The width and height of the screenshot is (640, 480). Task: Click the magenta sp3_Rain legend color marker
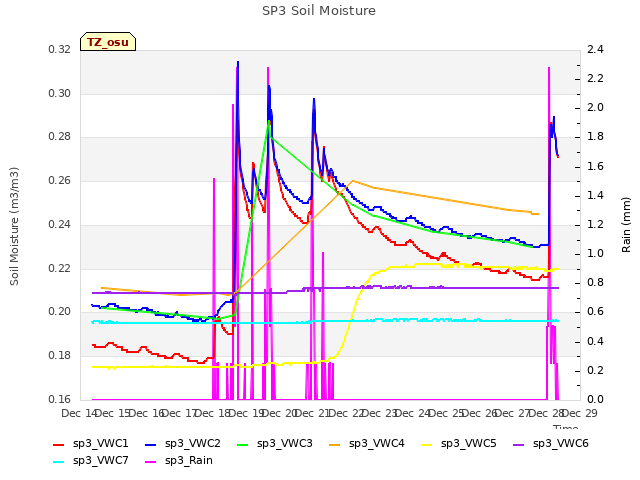(x=151, y=462)
